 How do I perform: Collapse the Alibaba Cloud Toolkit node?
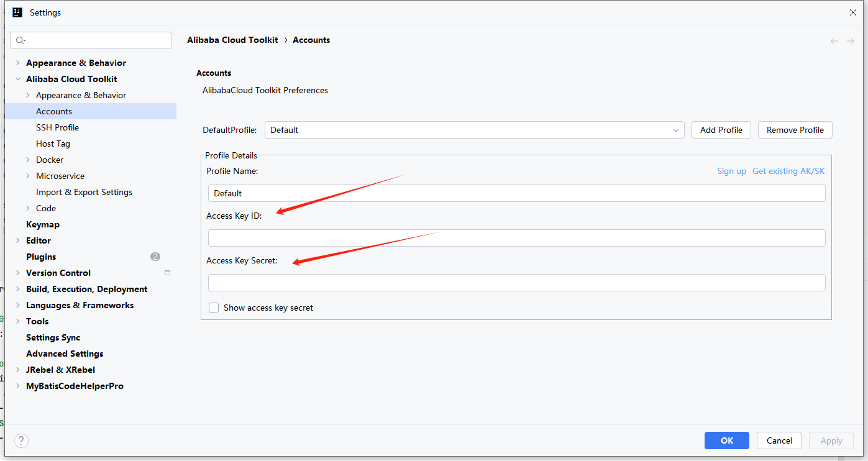click(x=17, y=79)
